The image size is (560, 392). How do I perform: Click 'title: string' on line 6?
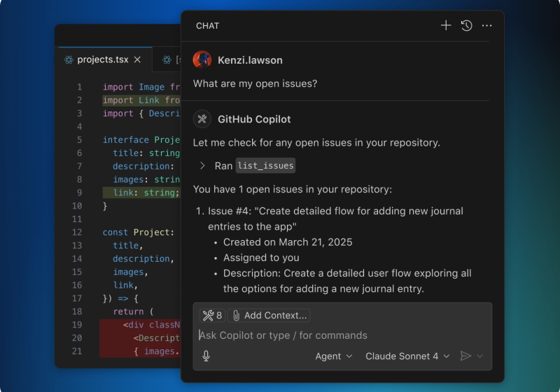pos(146,153)
